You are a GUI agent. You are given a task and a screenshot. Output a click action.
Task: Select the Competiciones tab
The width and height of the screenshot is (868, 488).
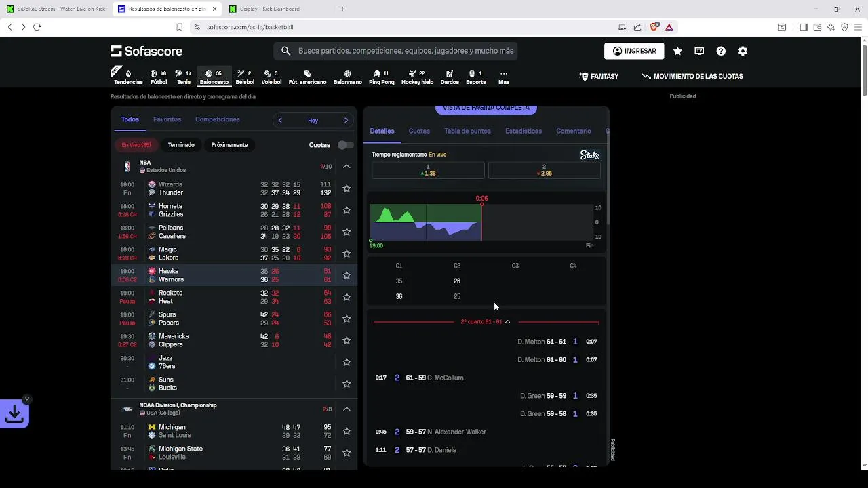pos(217,119)
